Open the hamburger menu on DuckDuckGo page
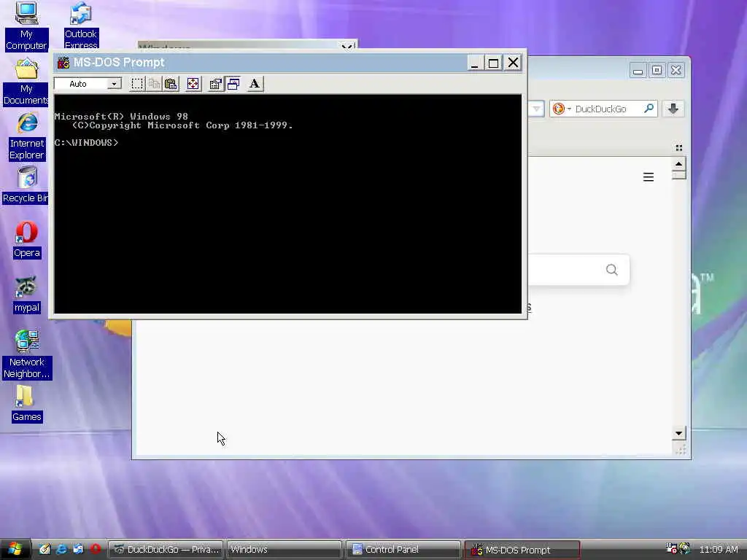 click(x=649, y=177)
